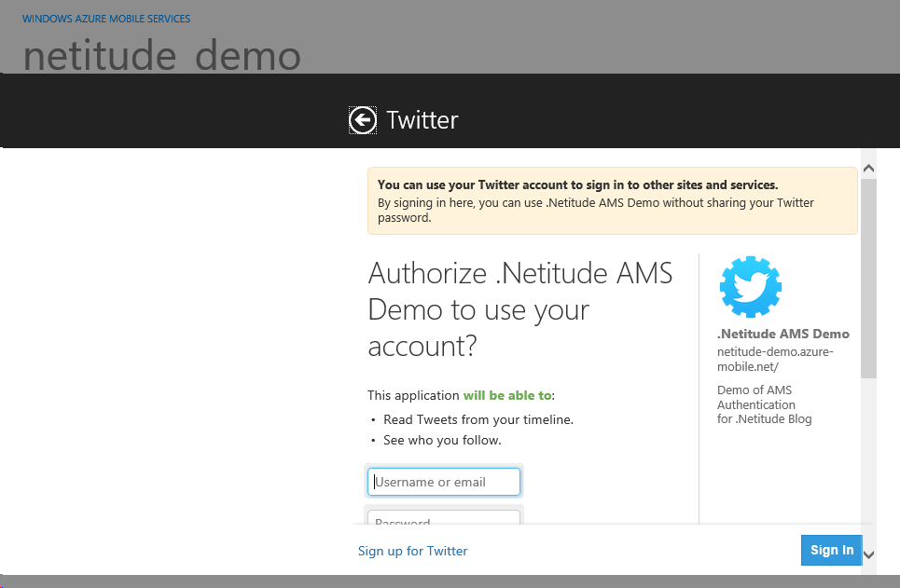Click 'Read Tweets from your timeline.' text
Screen dimensions: 900x588
(478, 419)
